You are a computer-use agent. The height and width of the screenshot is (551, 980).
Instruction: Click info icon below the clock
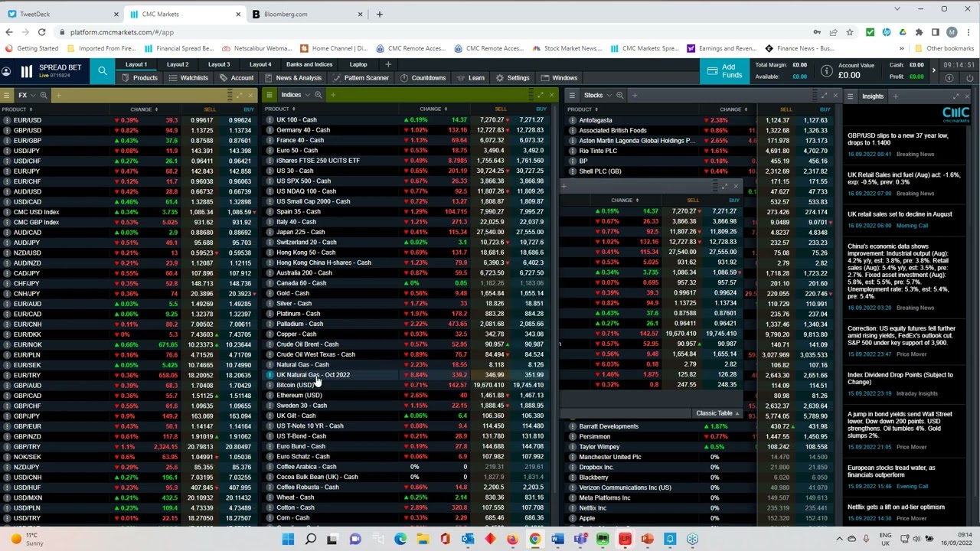(951, 78)
